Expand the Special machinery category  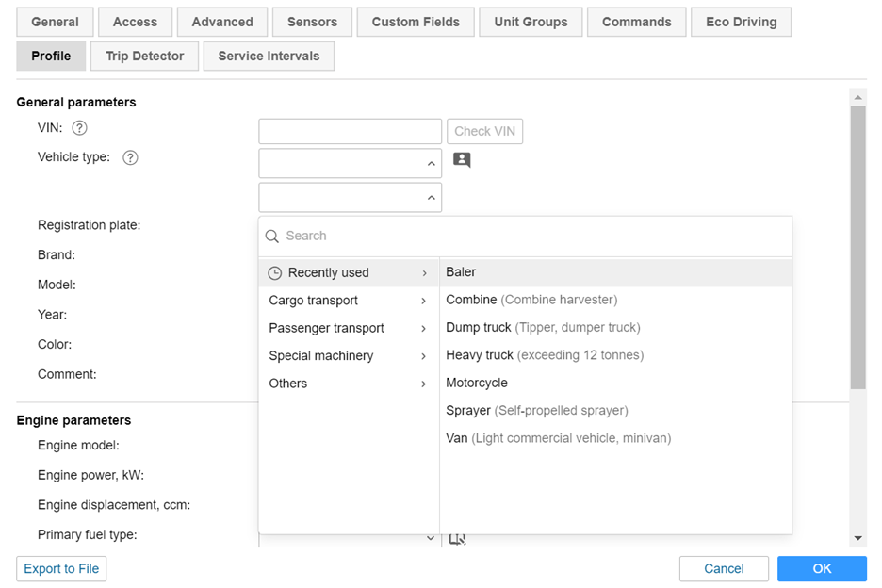point(348,356)
